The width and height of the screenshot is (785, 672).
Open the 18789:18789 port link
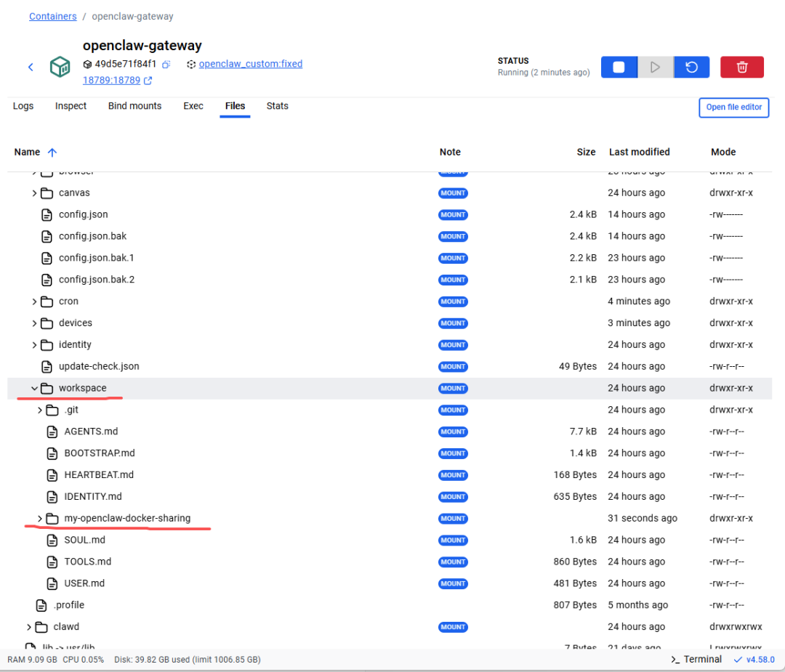[x=111, y=81]
